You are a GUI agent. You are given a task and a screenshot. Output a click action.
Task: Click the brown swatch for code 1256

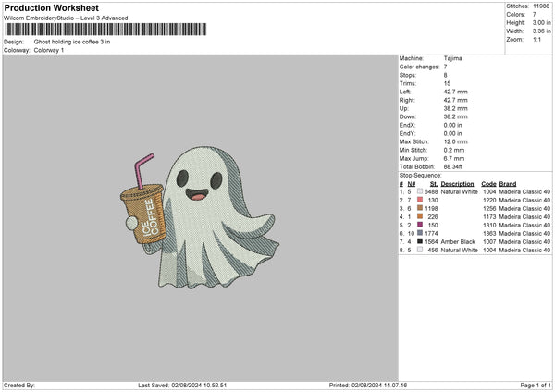coord(420,208)
